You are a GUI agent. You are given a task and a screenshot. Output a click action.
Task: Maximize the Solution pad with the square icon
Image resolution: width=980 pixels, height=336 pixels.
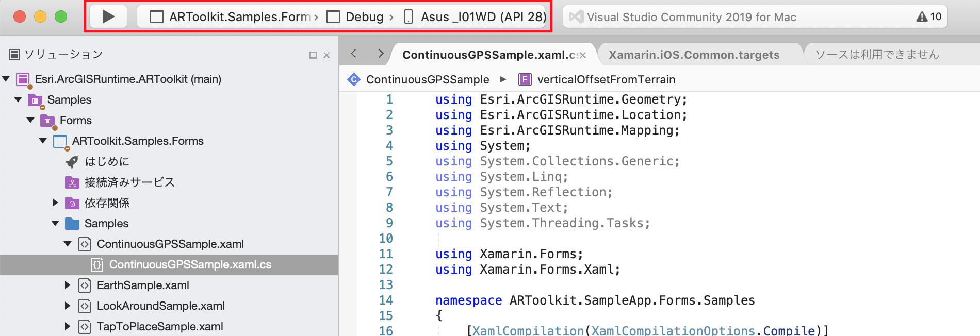[x=313, y=55]
